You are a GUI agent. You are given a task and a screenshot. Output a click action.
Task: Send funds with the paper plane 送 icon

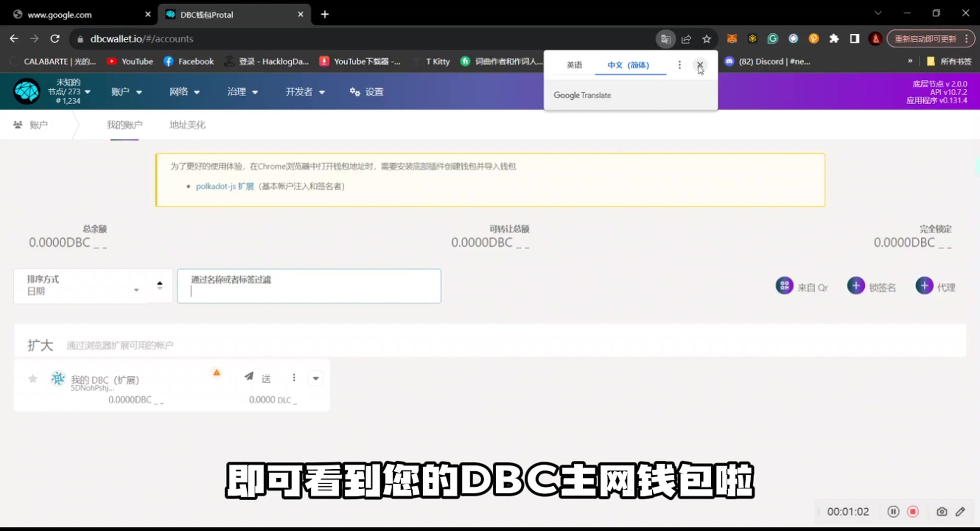coord(249,377)
